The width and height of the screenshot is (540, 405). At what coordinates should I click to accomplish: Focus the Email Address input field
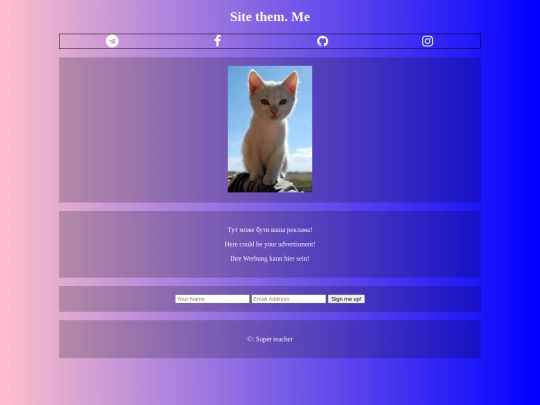click(289, 299)
